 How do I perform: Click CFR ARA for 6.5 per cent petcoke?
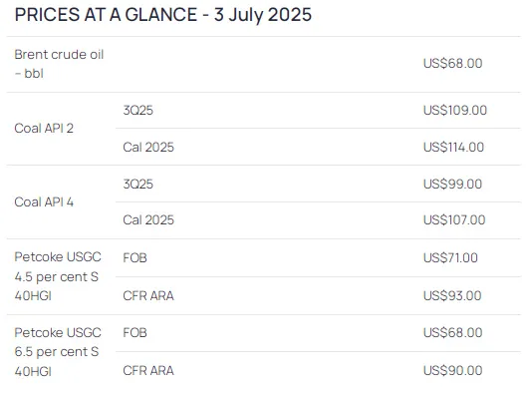(x=148, y=371)
